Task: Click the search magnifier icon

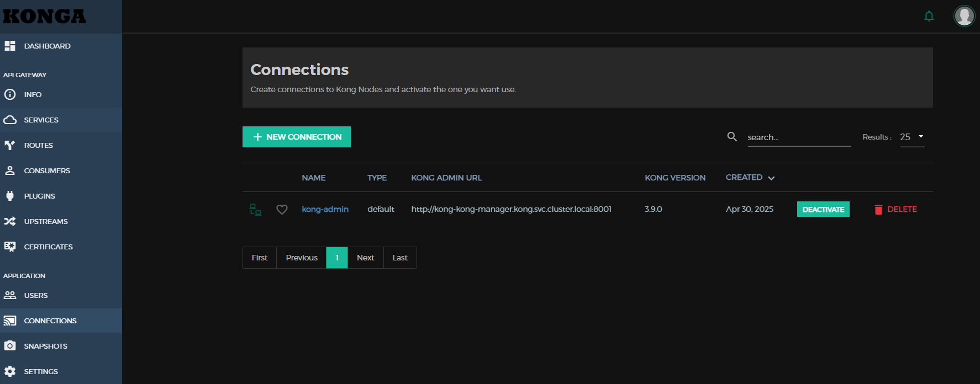Action: pyautogui.click(x=732, y=136)
